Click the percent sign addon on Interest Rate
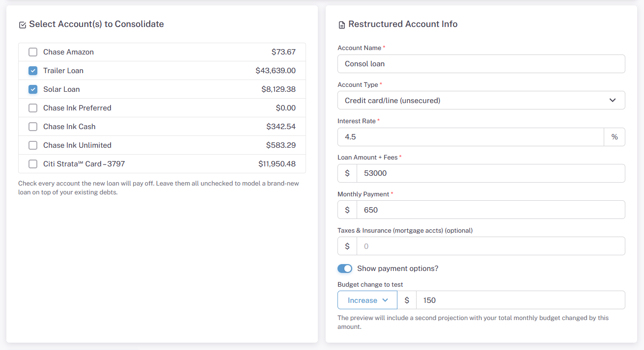The image size is (644, 350). click(615, 137)
